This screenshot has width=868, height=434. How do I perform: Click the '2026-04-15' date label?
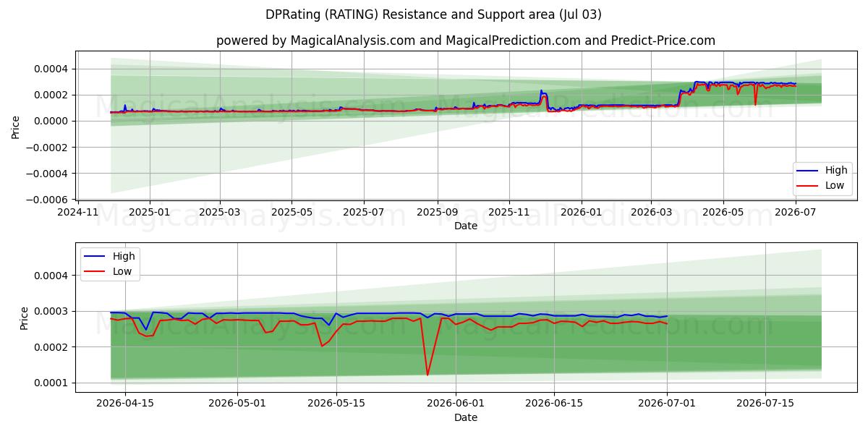125,404
